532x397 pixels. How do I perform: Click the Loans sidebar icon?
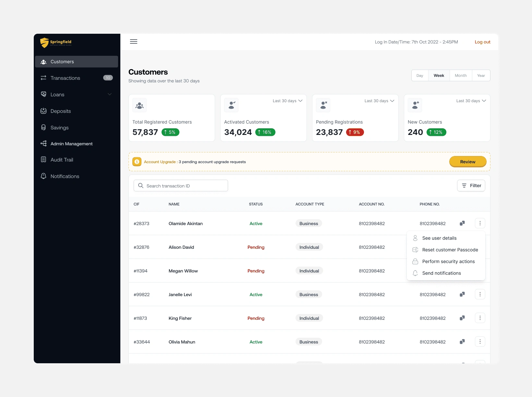point(43,94)
